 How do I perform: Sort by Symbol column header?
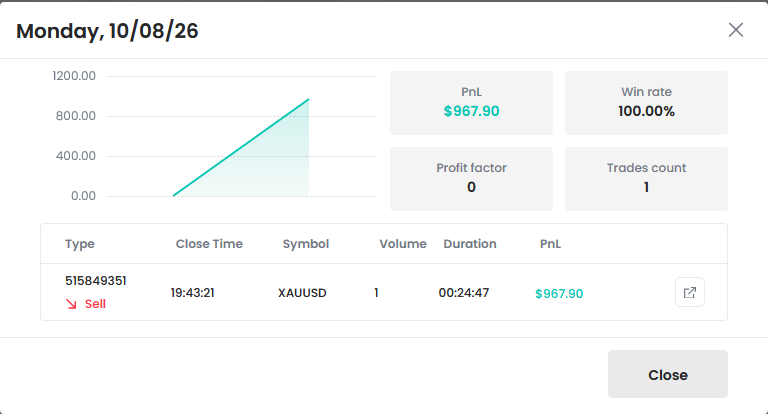pos(306,244)
